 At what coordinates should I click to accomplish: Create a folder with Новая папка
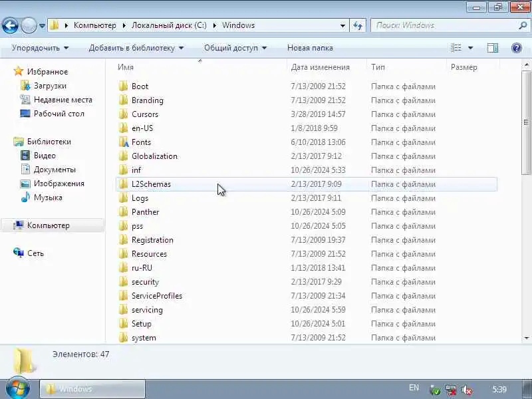coord(310,48)
